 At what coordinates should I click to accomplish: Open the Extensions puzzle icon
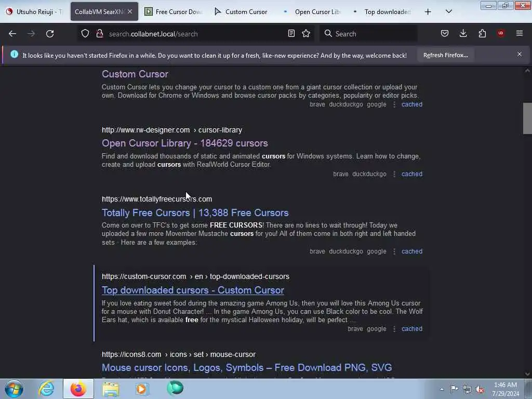click(x=482, y=34)
